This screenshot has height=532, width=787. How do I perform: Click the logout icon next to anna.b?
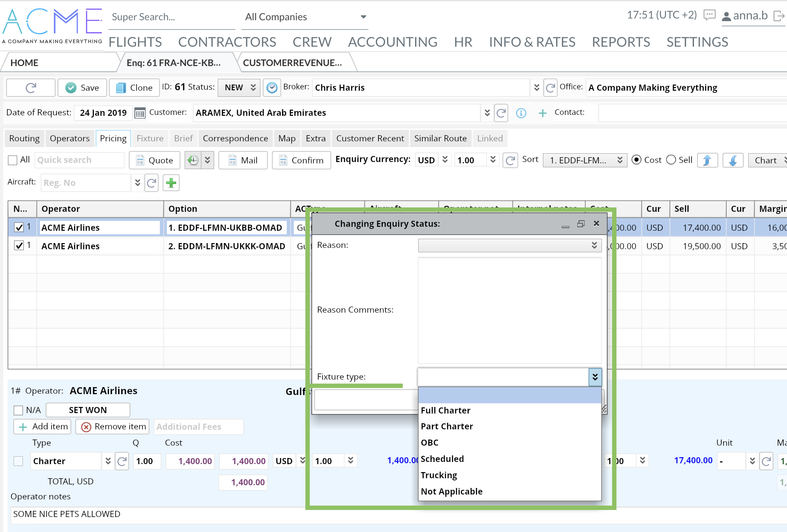[x=779, y=16]
